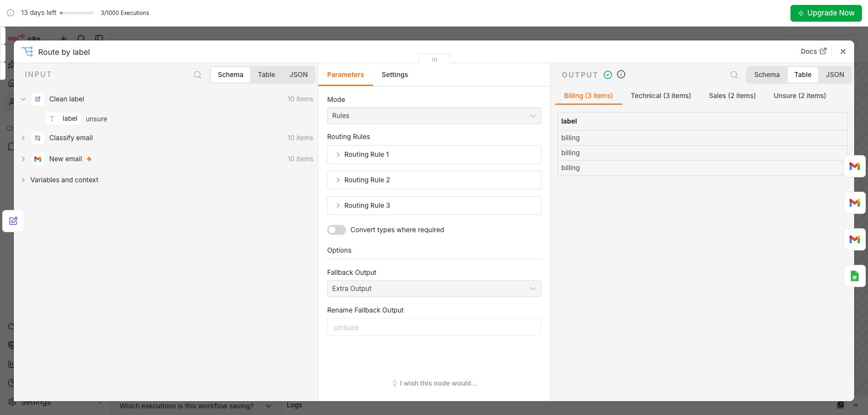Show Billing (3 items) output

point(588,96)
